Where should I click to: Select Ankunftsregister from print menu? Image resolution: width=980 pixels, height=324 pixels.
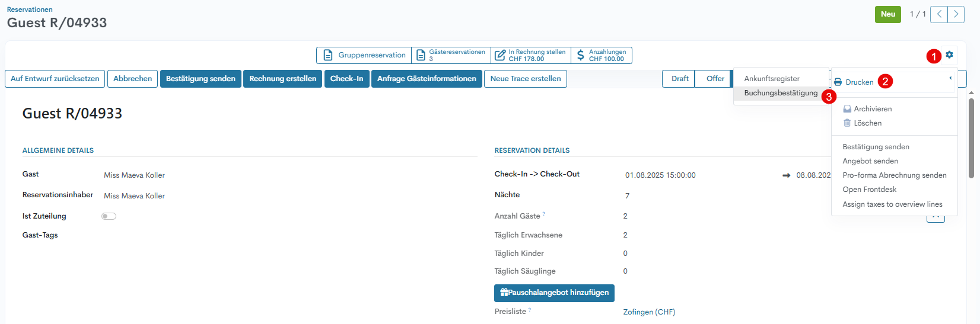click(771, 79)
